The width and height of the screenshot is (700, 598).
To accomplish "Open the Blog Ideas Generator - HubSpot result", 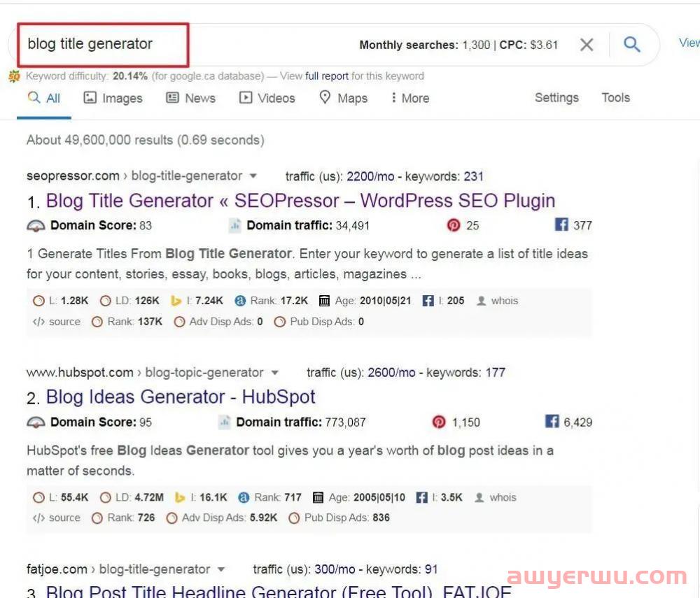I will coord(181,397).
